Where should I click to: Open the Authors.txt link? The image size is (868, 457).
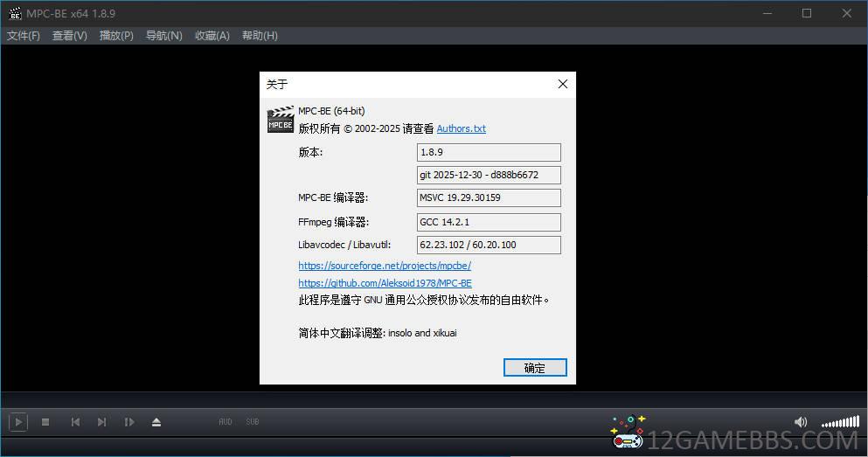[462, 128]
